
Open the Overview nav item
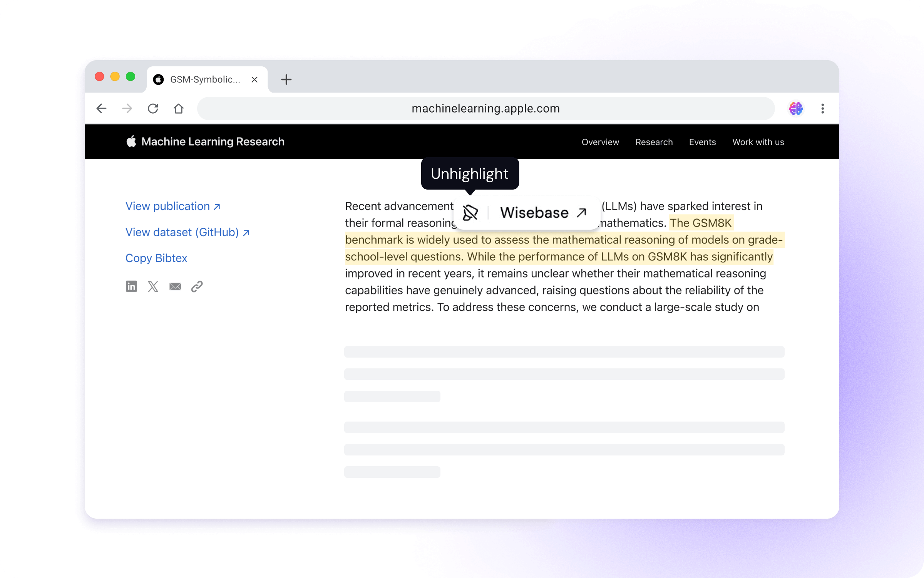tap(600, 142)
